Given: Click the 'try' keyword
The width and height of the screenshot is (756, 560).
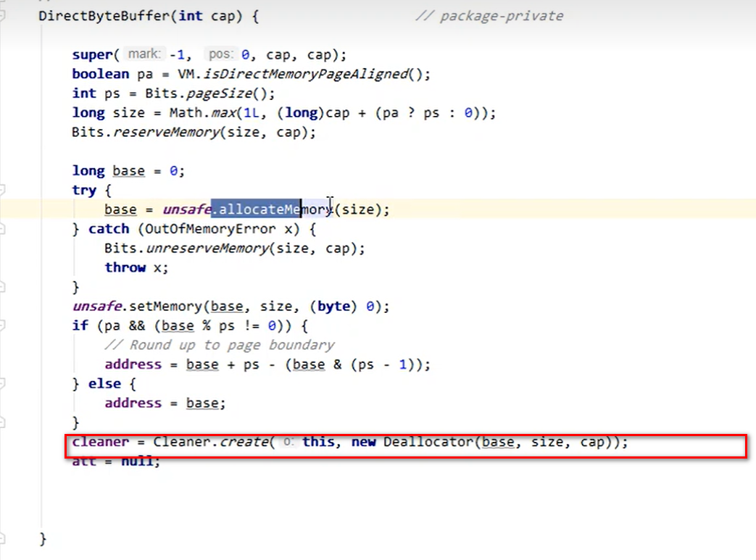Looking at the screenshot, I should pos(84,191).
